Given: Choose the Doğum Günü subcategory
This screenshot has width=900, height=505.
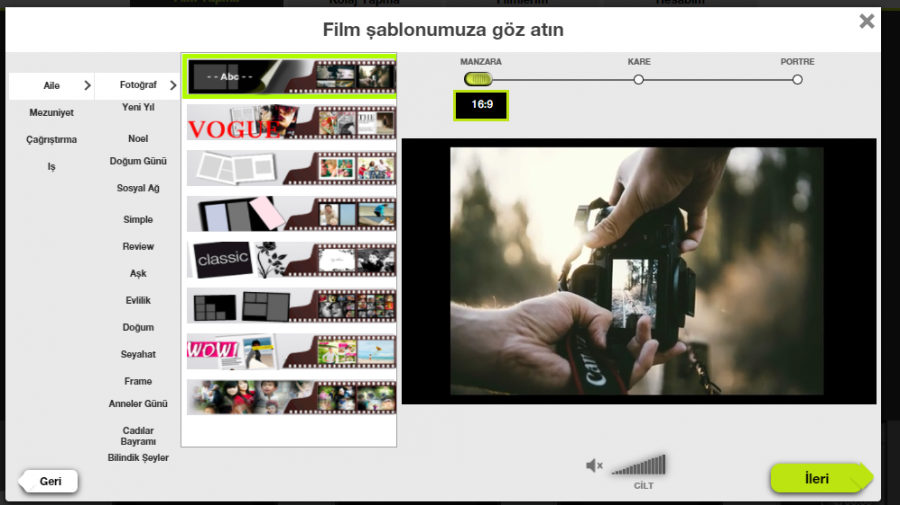Looking at the screenshot, I should [x=138, y=161].
